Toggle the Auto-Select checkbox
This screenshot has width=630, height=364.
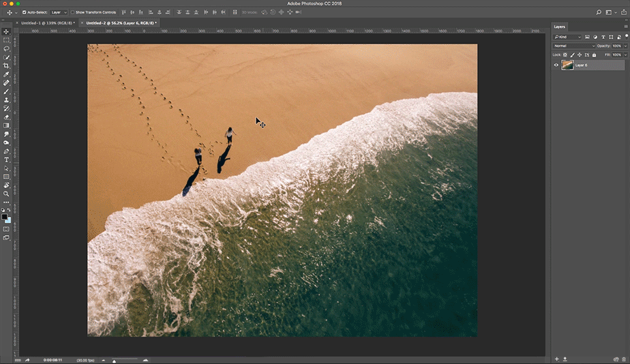24,12
